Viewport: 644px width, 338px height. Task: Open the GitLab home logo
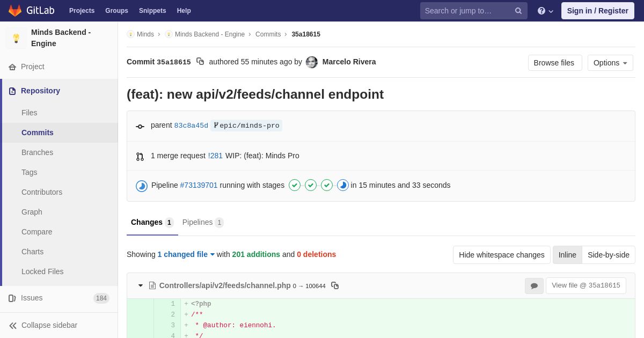click(31, 11)
